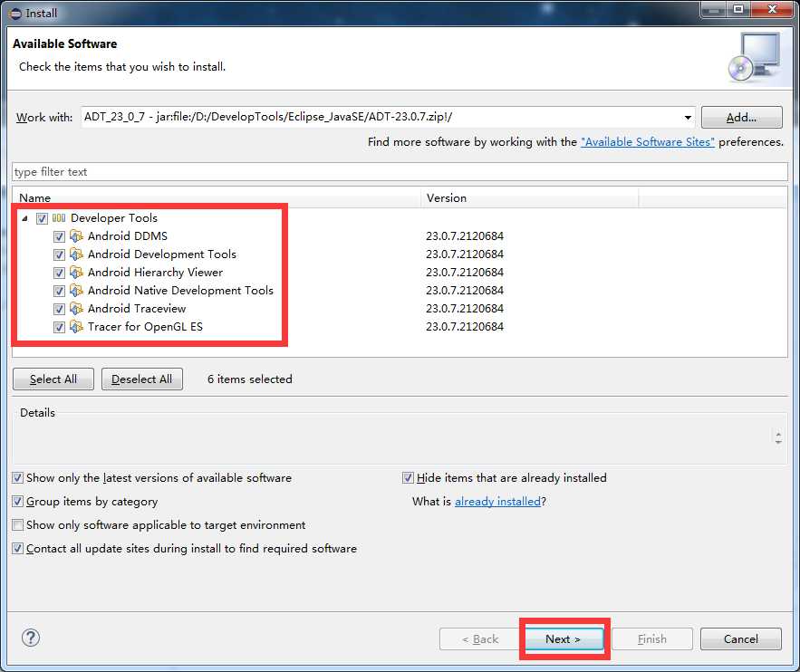Click the Next > button
This screenshot has width=800, height=672.
coord(564,638)
